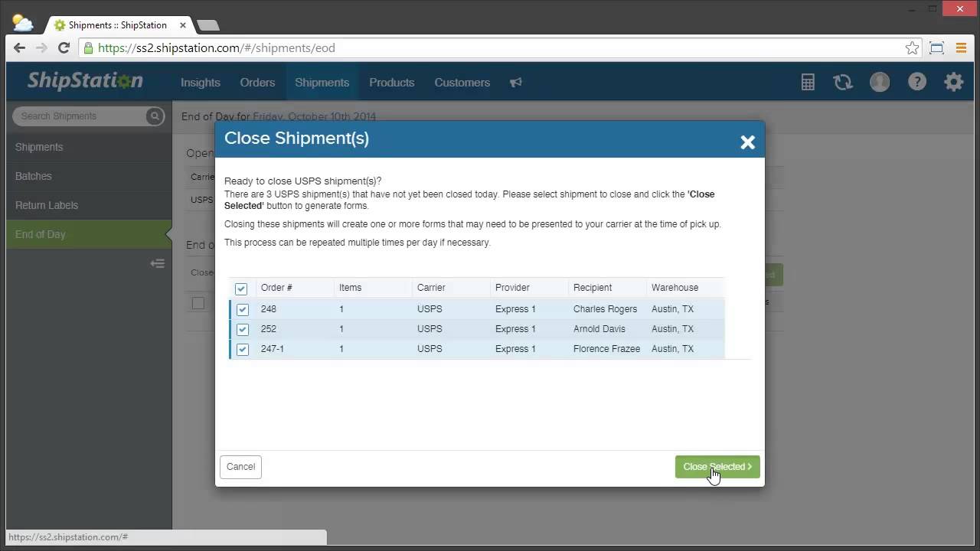
Task: Open the help question mark icon
Action: [x=917, y=82]
